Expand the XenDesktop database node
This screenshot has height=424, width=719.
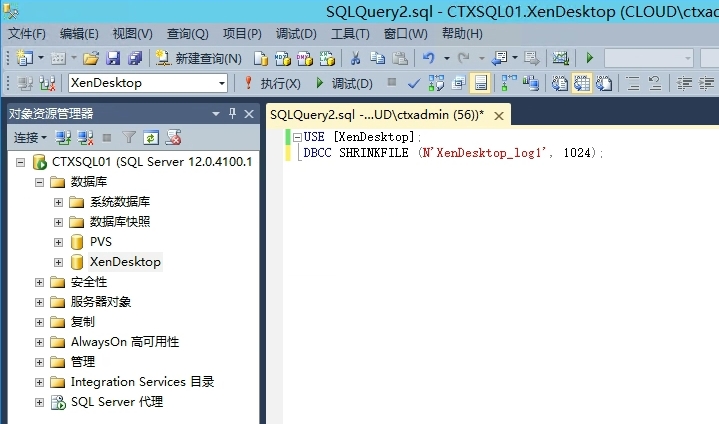point(58,262)
